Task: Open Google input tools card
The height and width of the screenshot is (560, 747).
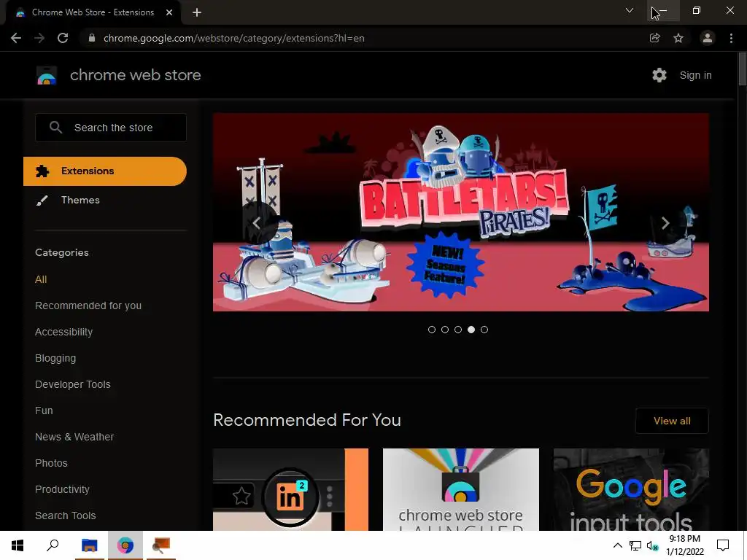Action: pos(631,489)
